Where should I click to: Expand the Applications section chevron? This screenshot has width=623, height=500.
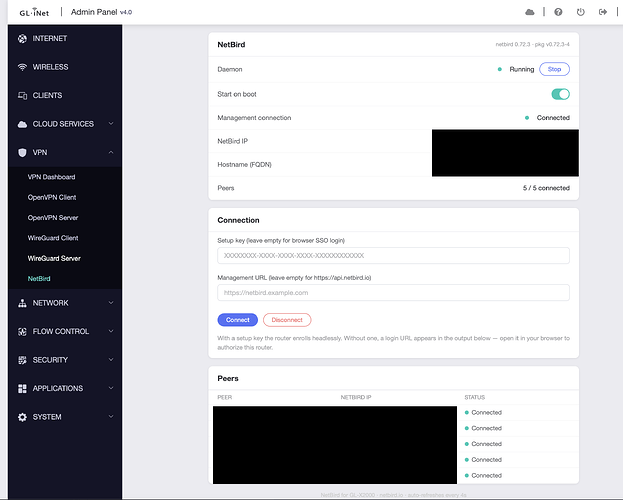111,388
